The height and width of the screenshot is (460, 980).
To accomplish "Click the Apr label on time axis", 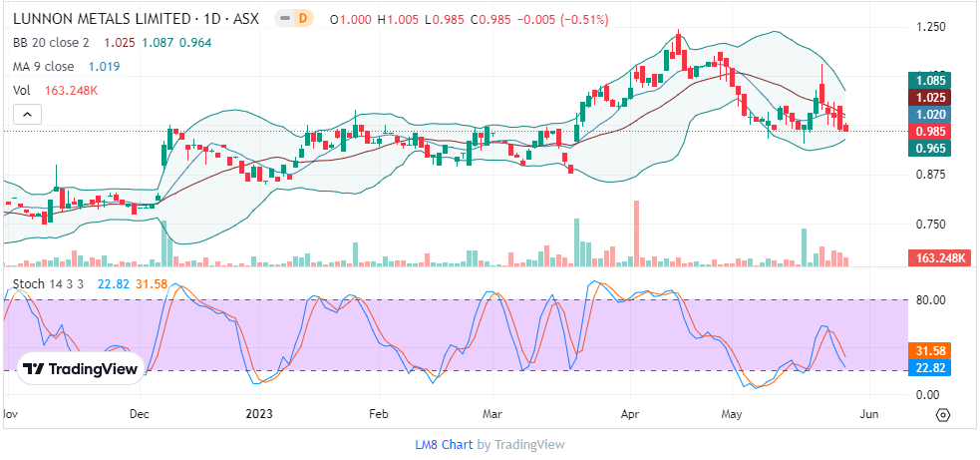I will coord(629,413).
